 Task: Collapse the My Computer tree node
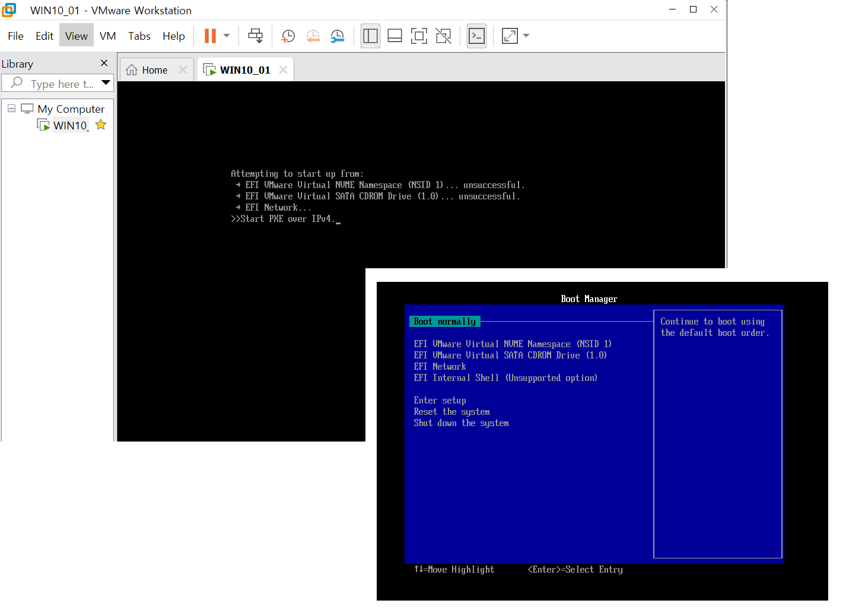[11, 109]
